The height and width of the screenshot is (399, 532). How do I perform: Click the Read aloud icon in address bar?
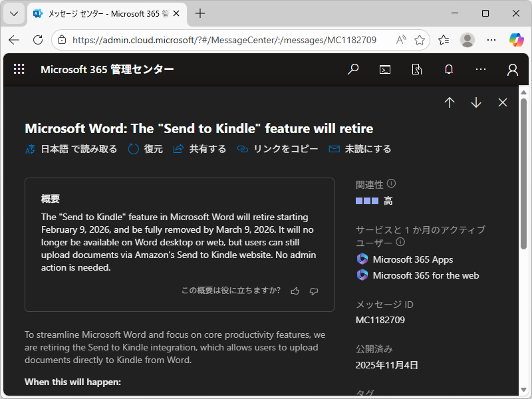point(401,40)
